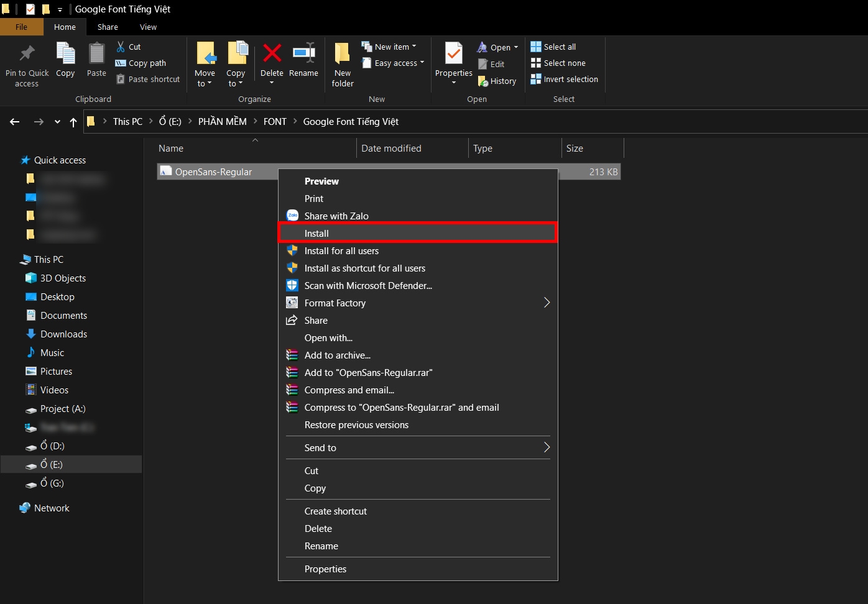Image resolution: width=868 pixels, height=604 pixels.
Task: Go up one folder level arrow
Action: pos(73,122)
